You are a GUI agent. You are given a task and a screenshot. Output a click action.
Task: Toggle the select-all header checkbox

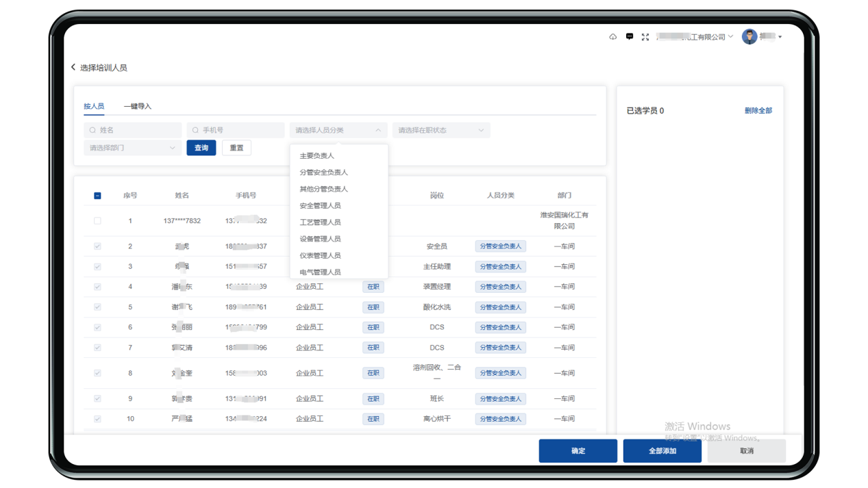(97, 196)
